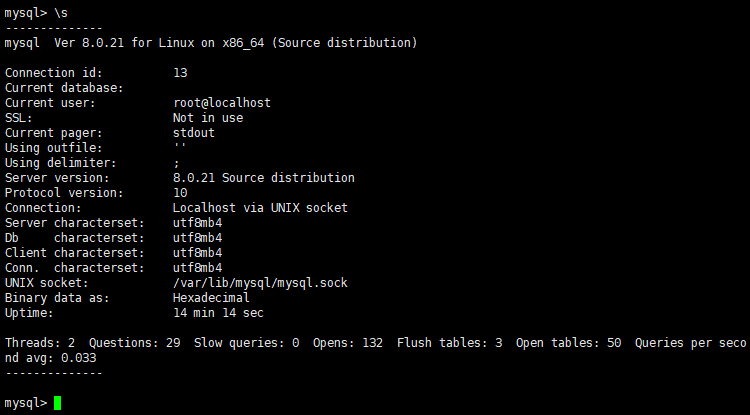Click the green terminal cursor block
The height and width of the screenshot is (415, 750).
[x=57, y=403]
